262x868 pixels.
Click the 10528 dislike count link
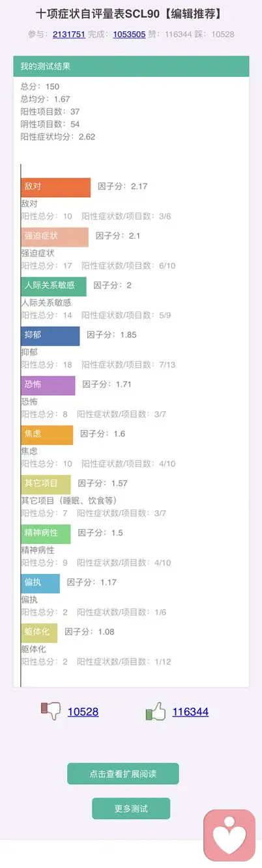point(83,712)
